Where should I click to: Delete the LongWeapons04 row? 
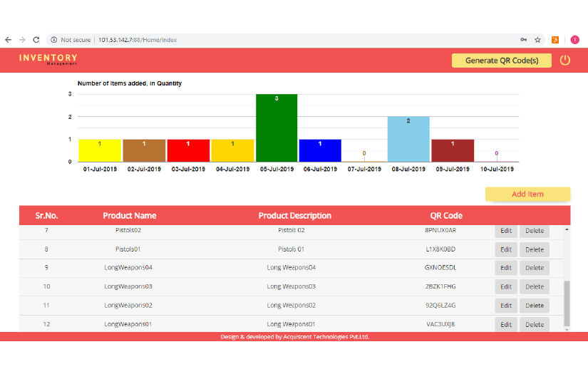tap(535, 268)
